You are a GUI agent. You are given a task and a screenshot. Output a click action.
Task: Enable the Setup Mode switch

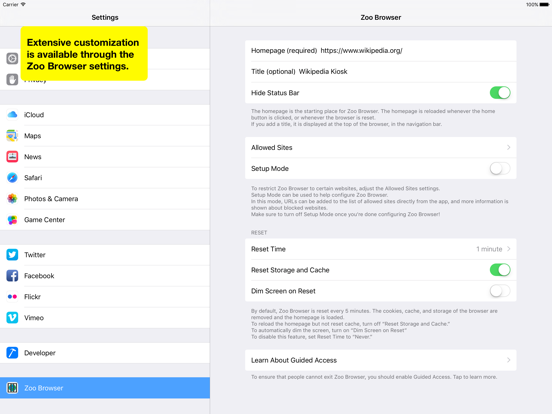click(500, 169)
